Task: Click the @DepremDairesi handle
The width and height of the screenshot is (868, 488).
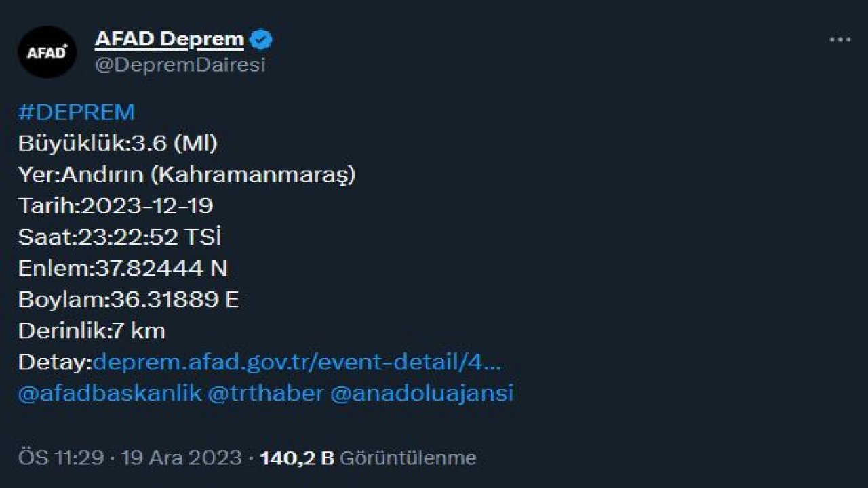Action: point(180,65)
